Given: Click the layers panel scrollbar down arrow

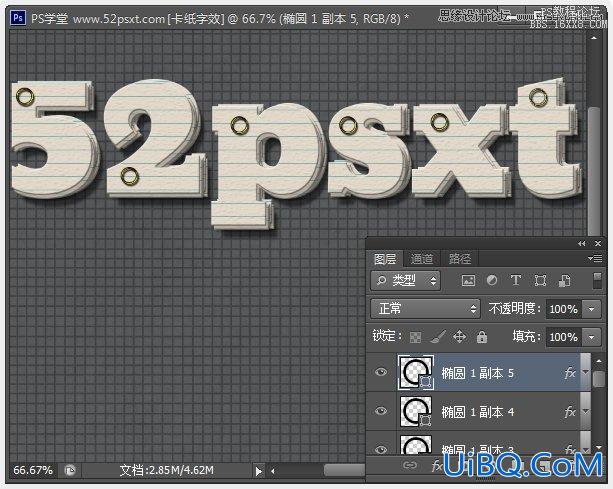Looking at the screenshot, I should pos(599,447).
